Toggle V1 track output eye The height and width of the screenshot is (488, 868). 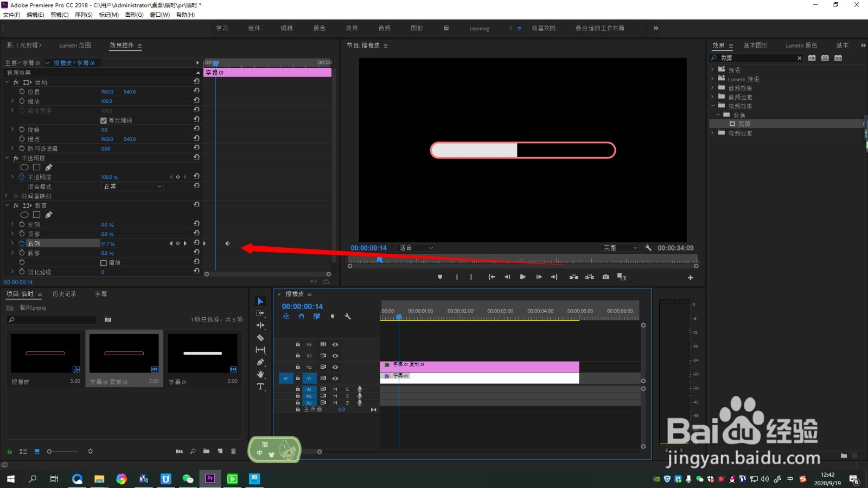tap(335, 378)
